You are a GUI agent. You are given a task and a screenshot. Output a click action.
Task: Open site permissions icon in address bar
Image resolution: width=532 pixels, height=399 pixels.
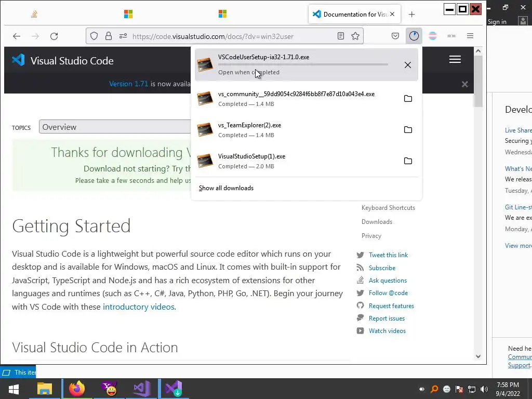[x=123, y=36]
